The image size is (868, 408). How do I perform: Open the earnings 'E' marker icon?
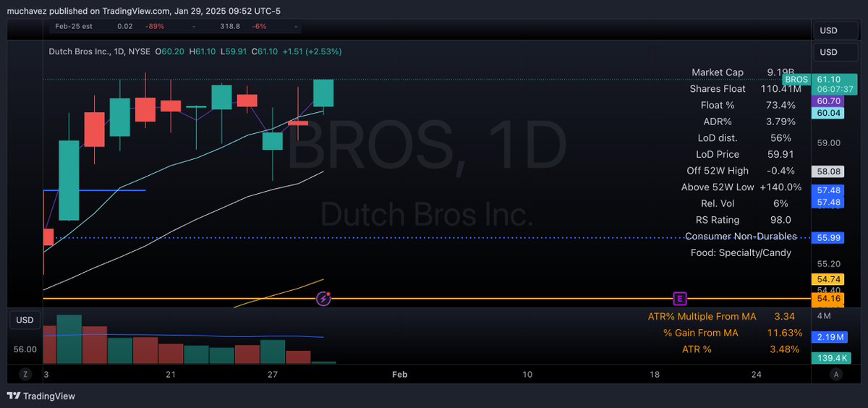point(679,298)
